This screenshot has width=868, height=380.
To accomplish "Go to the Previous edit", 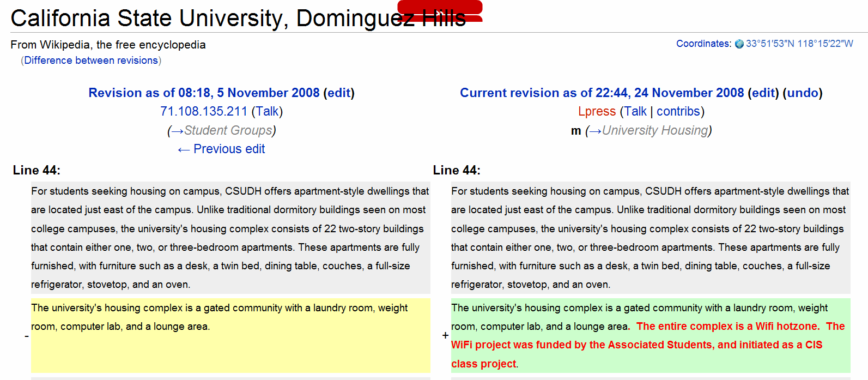I will click(221, 149).
